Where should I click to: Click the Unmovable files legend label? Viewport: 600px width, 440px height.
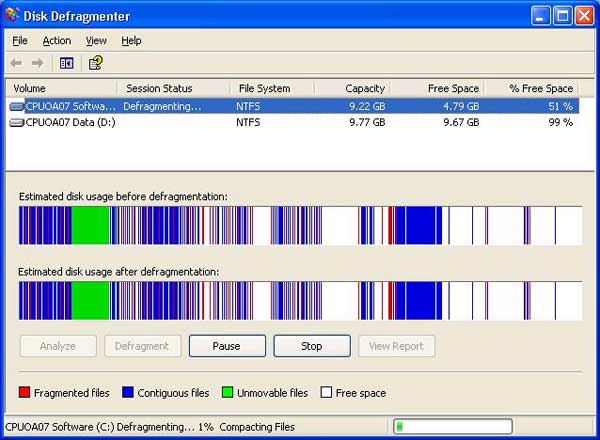coord(272,393)
